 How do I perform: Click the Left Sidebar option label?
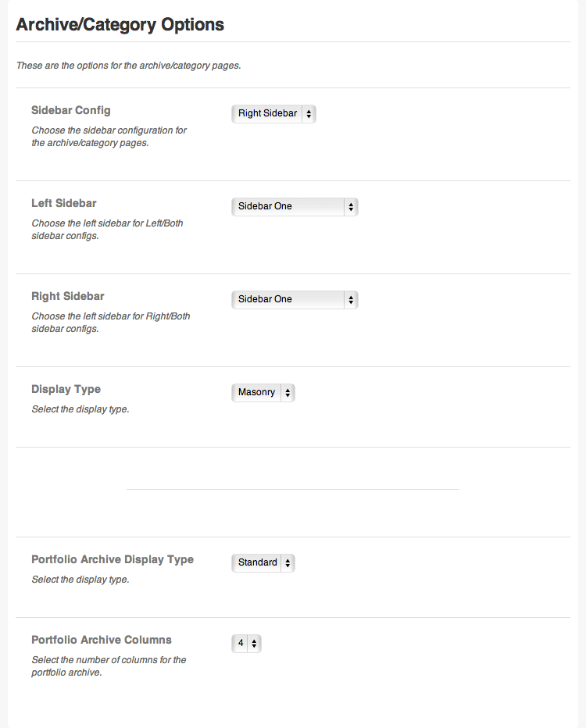click(64, 204)
